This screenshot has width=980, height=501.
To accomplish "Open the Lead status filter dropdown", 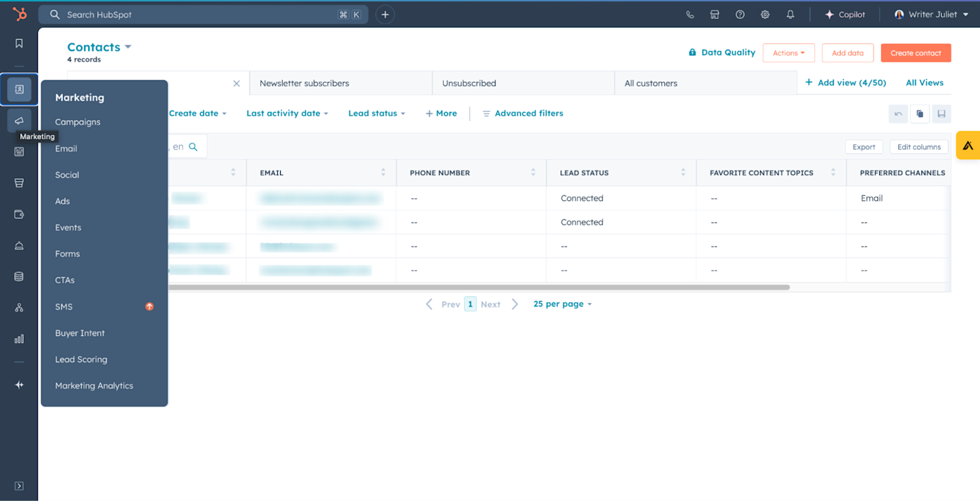I will [x=377, y=113].
